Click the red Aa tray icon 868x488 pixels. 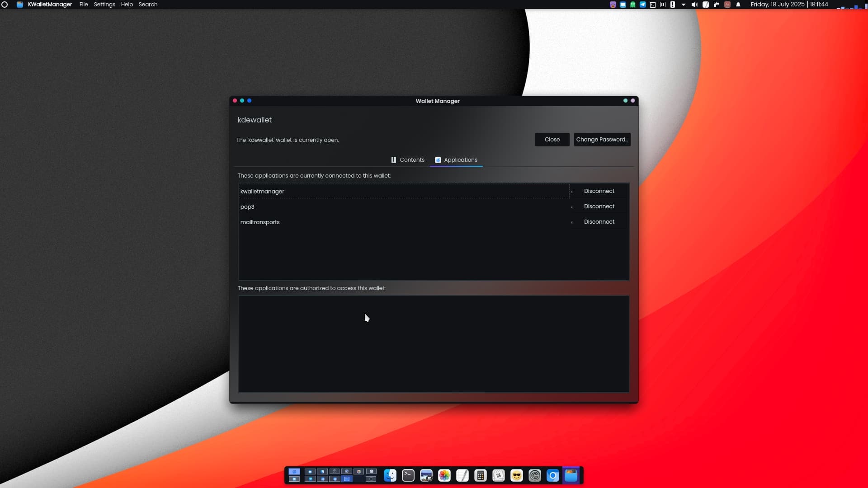727,5
